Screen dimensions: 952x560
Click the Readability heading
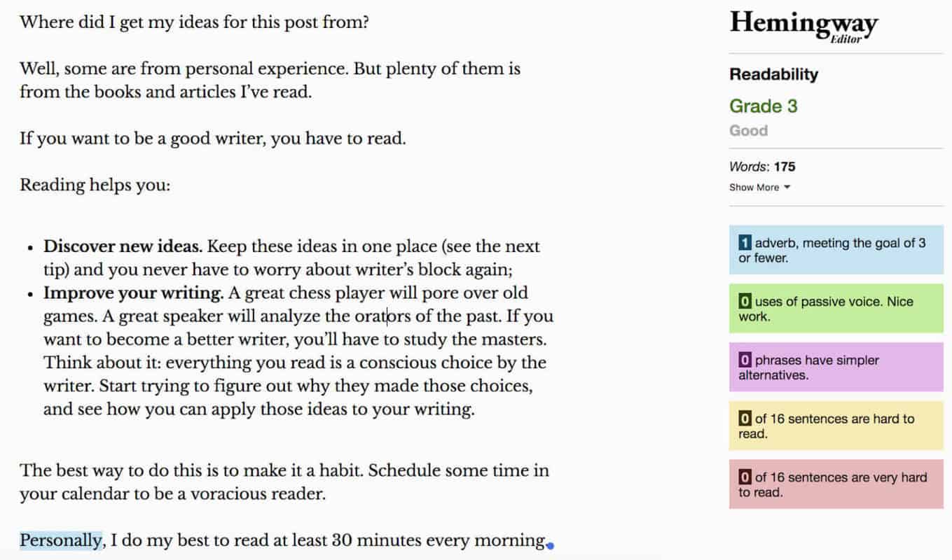click(773, 74)
